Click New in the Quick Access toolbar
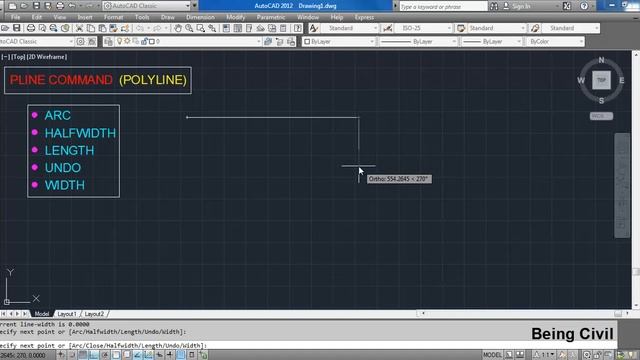 coord(13,6)
